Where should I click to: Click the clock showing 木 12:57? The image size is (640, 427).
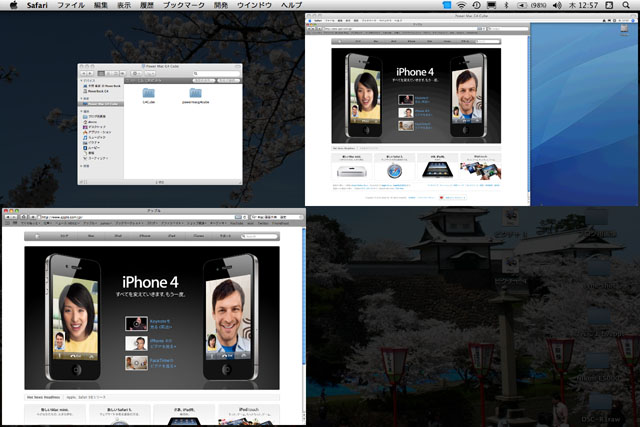(583, 5)
